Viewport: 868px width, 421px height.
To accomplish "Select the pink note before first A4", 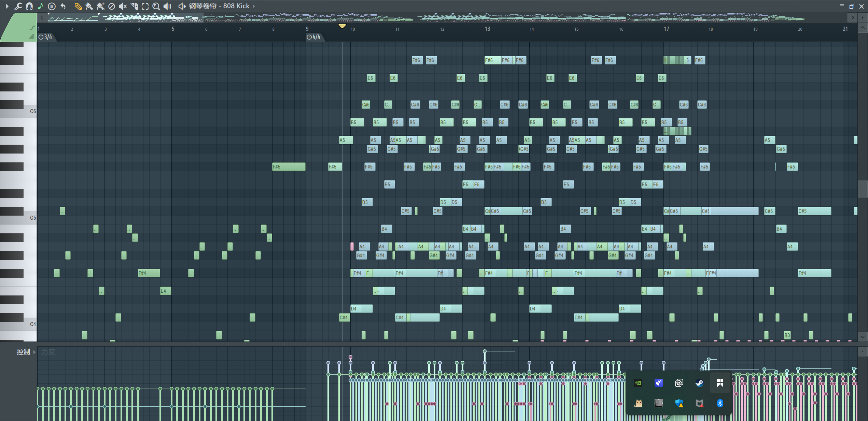I will [352, 247].
